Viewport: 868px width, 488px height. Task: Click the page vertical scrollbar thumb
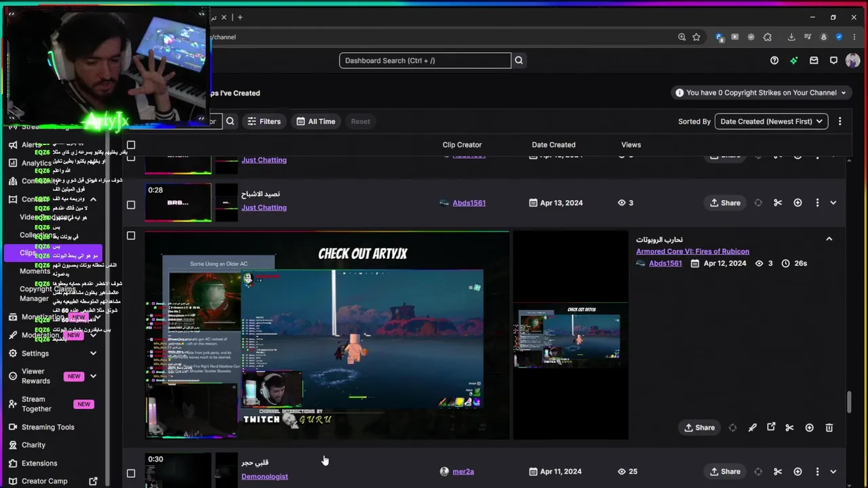click(849, 401)
